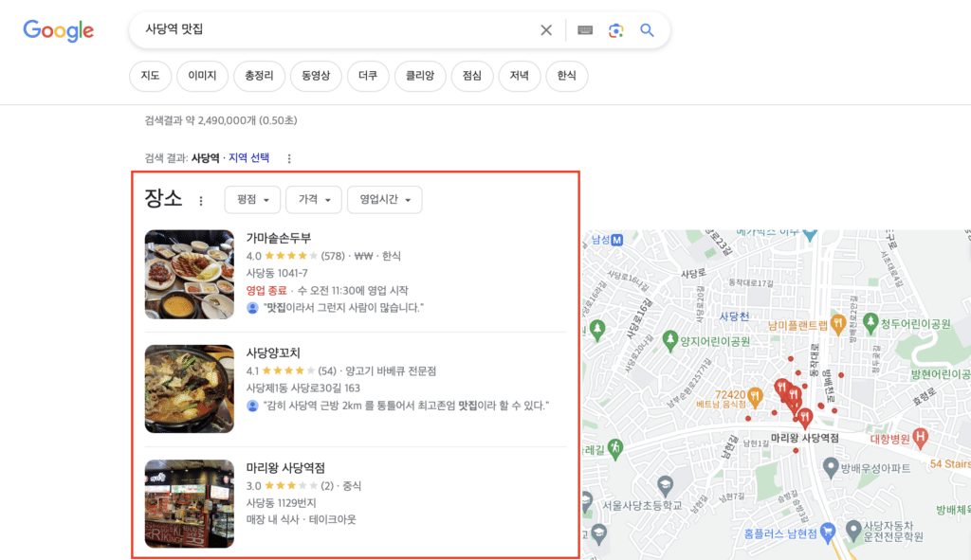This screenshot has width=971, height=560.
Task: Open the three-dot menu beside 지역 선택
Action: [288, 158]
